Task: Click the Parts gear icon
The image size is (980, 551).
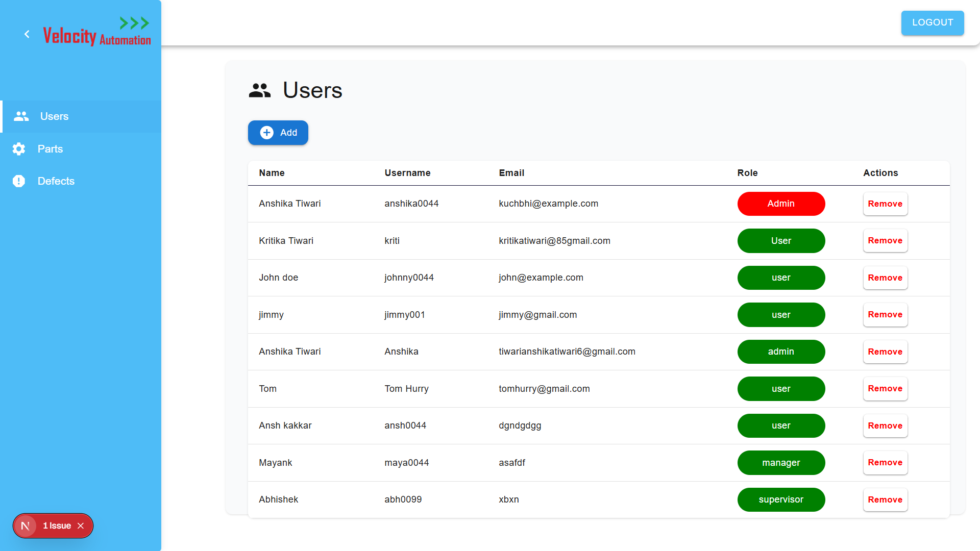Action: coord(19,149)
